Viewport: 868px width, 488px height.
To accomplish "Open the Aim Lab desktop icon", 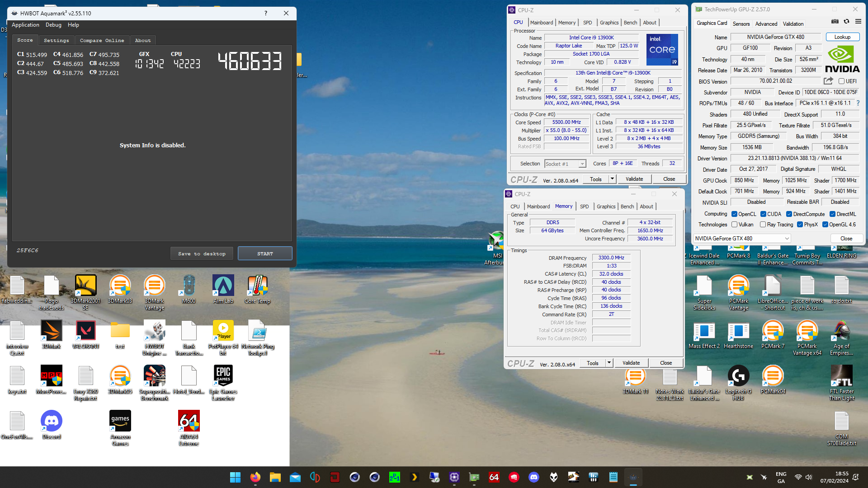I will [x=223, y=289].
